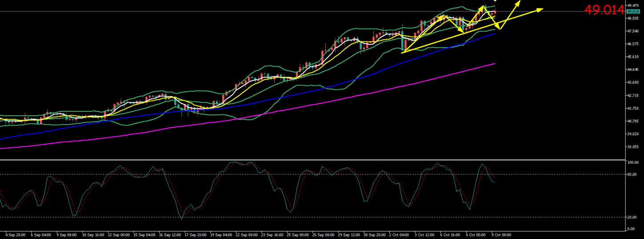This screenshot has width=644, height=239.
Task: Click the 49.470 price axis label
Action: pos(632,5)
